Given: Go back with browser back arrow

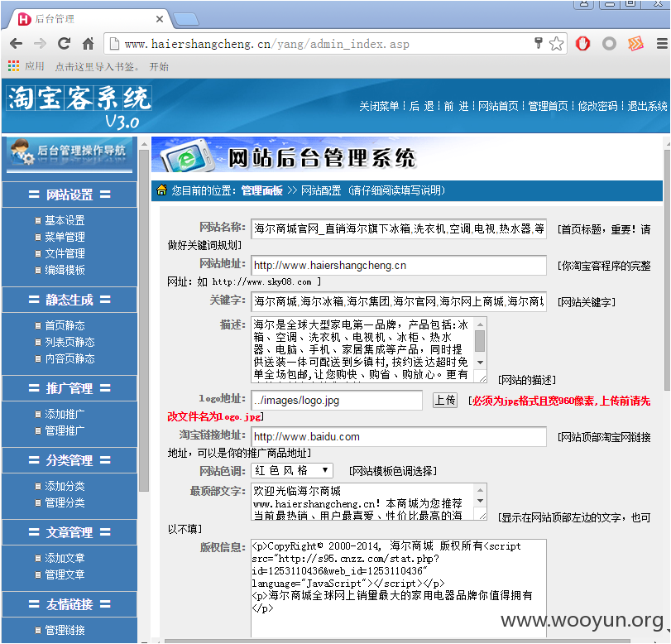Looking at the screenshot, I should point(17,44).
